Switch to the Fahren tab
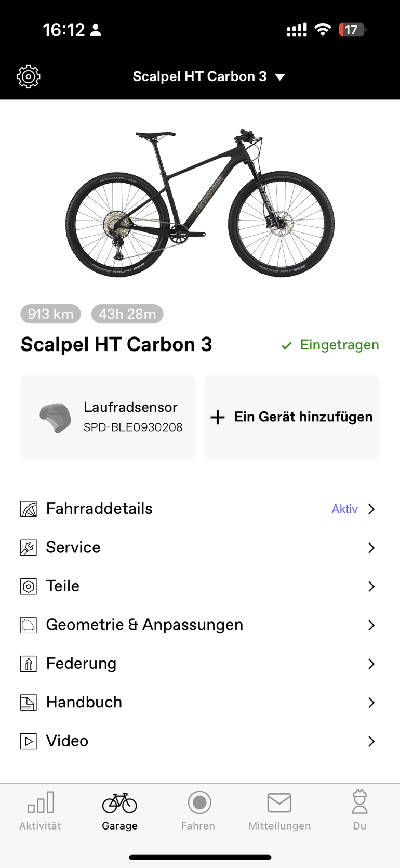 199,810
